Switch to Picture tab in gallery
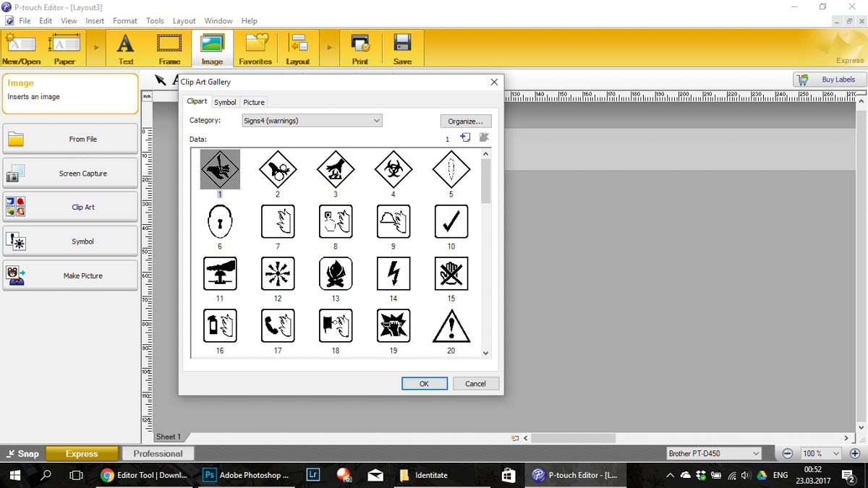 point(254,103)
